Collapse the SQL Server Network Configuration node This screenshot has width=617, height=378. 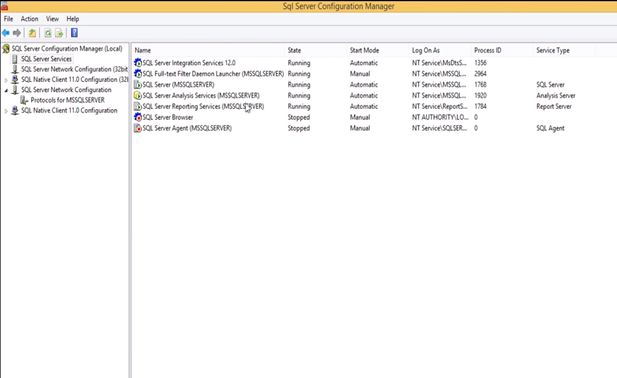pyautogui.click(x=6, y=90)
